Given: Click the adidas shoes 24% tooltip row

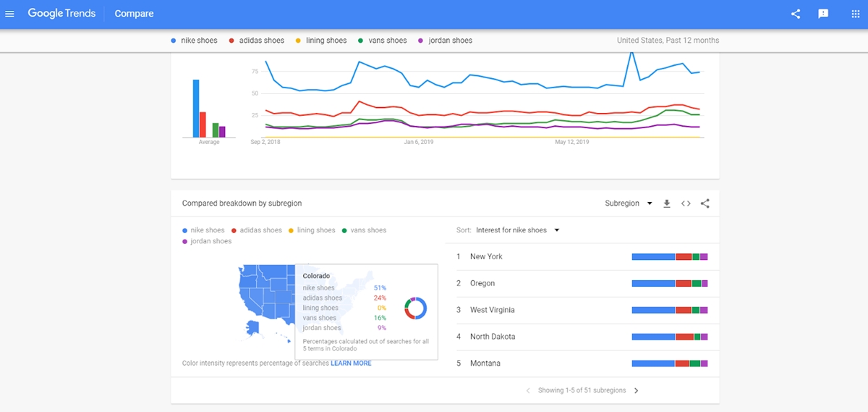Looking at the screenshot, I should tap(344, 298).
